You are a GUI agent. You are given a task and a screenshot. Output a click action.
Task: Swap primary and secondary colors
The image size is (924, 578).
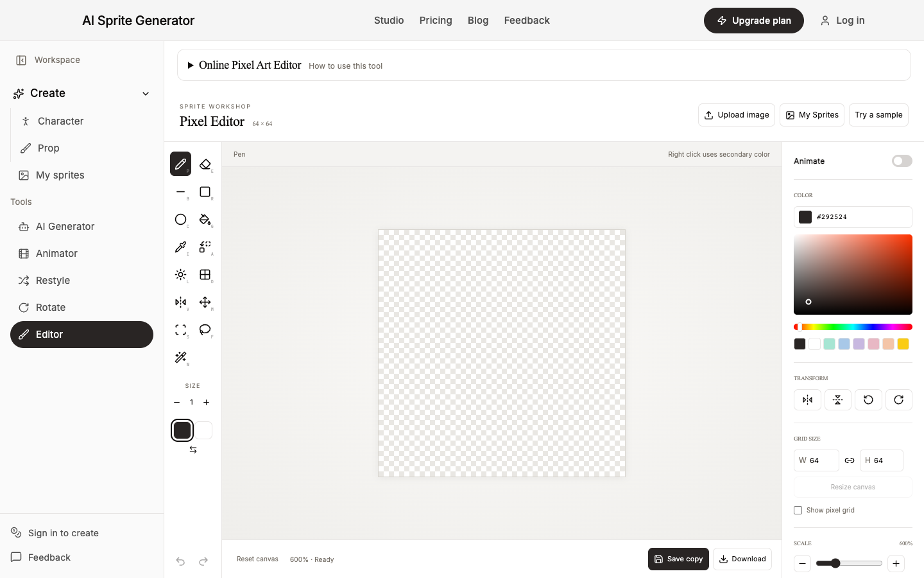pos(193,450)
